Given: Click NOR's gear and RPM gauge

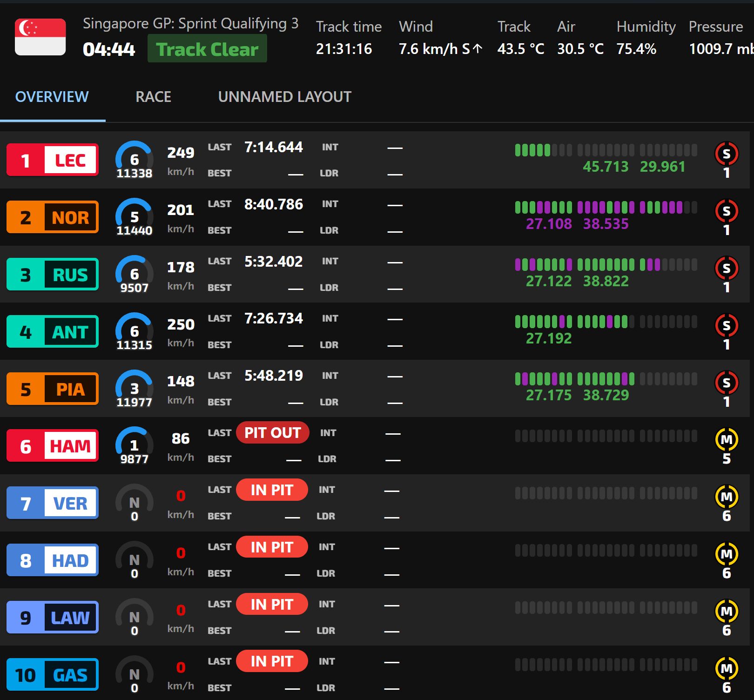Looking at the screenshot, I should pyautogui.click(x=135, y=217).
